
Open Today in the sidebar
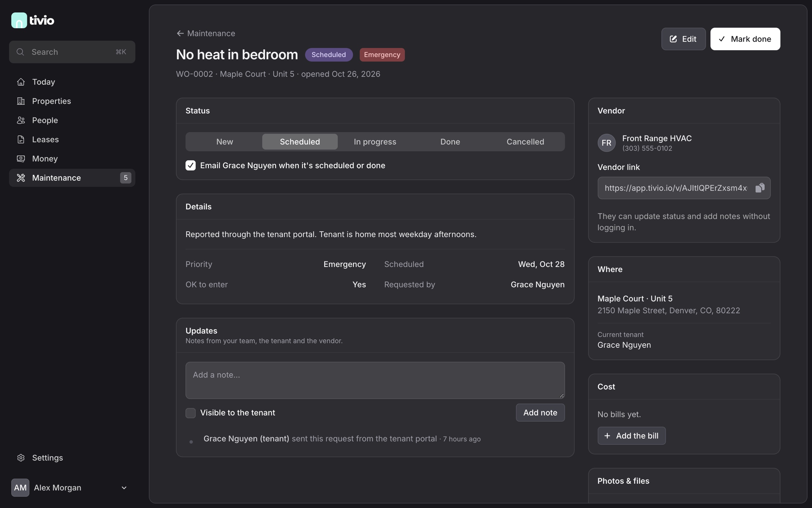pos(72,82)
